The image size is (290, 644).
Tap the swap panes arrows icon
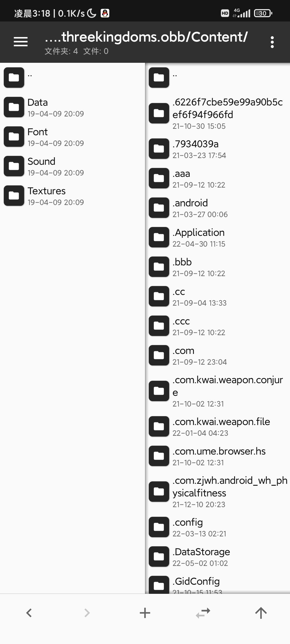[x=203, y=613]
